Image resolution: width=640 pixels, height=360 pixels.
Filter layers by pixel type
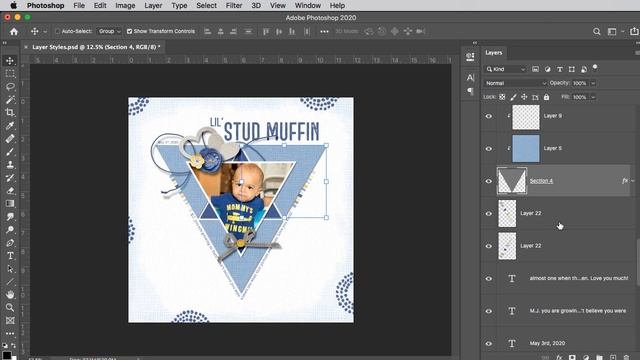pyautogui.click(x=535, y=69)
